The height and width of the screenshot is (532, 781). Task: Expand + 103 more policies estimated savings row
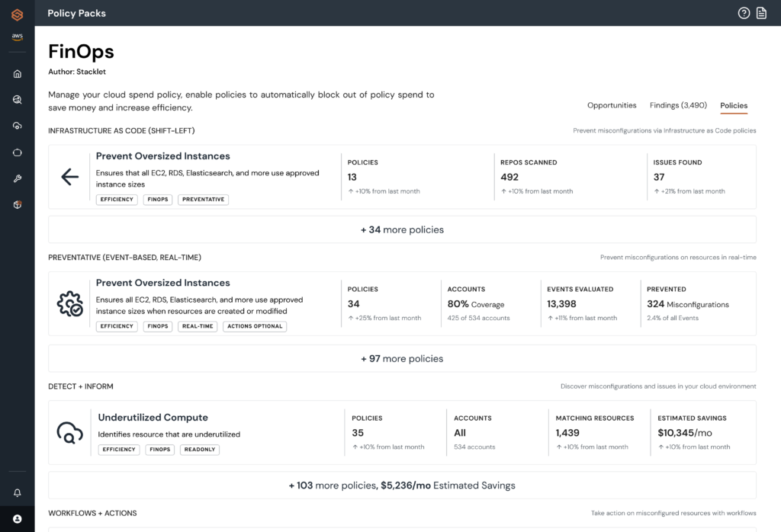[402, 486]
